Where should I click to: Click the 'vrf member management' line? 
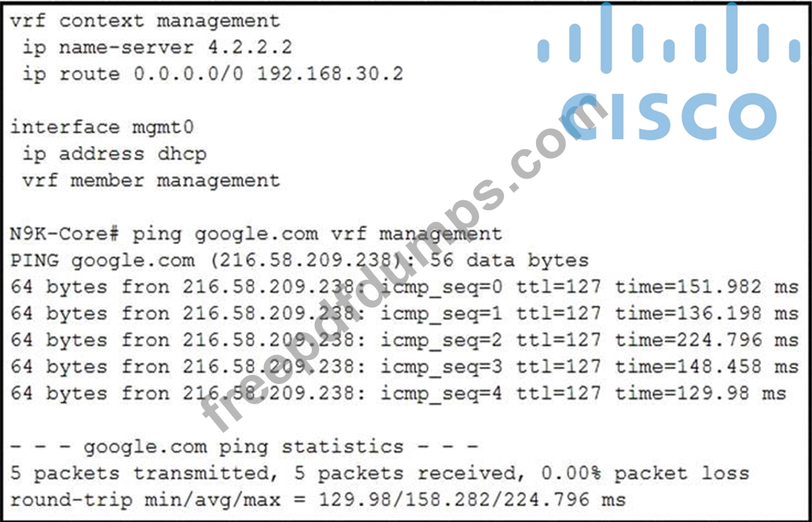tap(151, 181)
